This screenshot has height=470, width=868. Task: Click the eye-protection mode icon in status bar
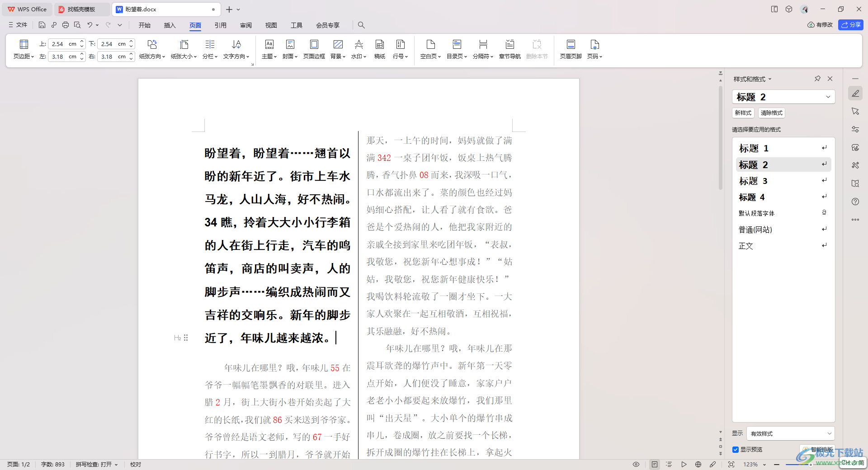tap(636, 464)
